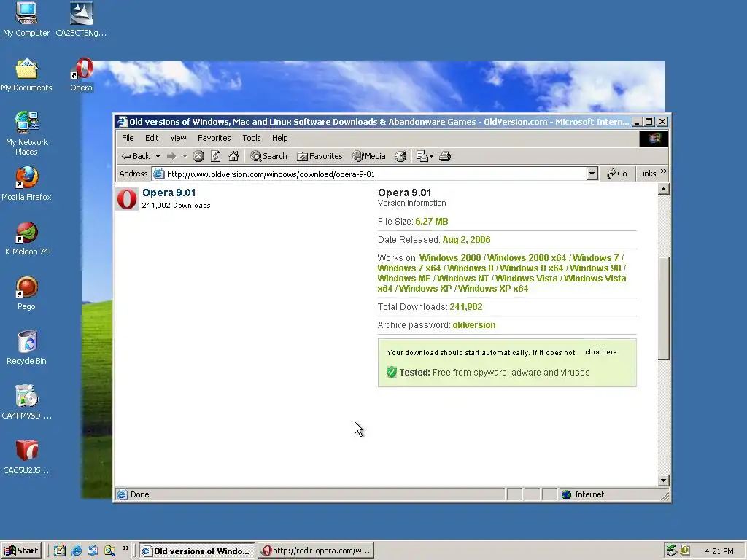Screen dimensions: 747x560
Task: Click the 6.27 MB file size text
Action: (x=432, y=222)
